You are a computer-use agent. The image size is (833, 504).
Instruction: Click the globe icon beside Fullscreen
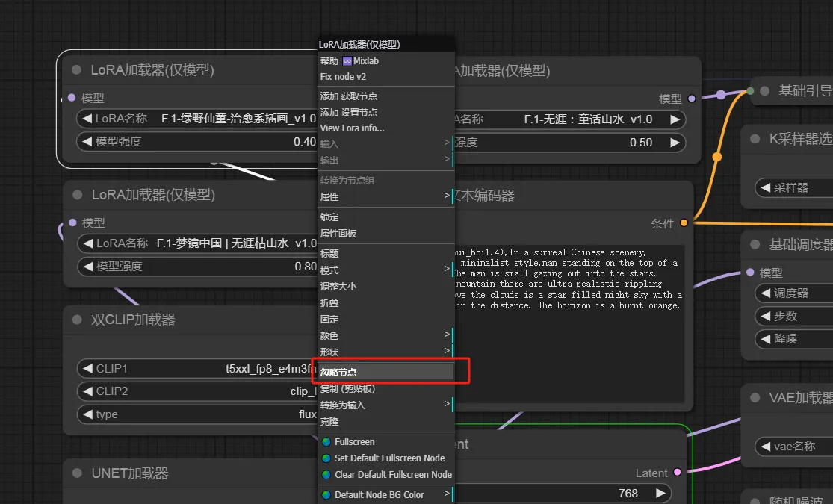(326, 442)
